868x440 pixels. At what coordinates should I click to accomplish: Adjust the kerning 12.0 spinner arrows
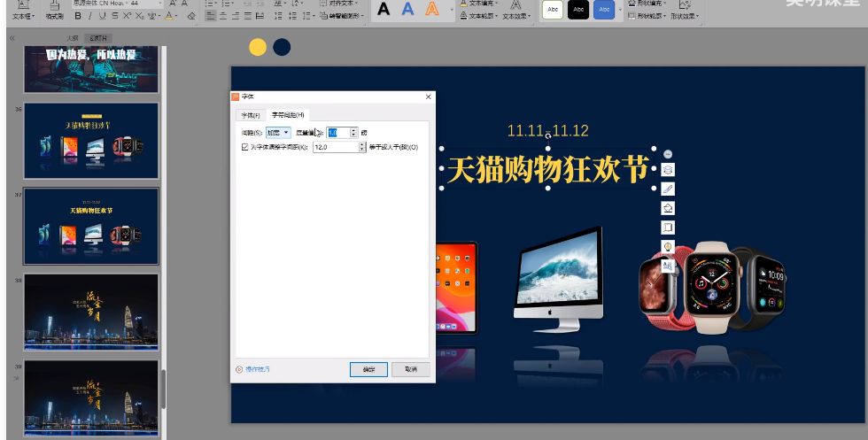[x=362, y=147]
